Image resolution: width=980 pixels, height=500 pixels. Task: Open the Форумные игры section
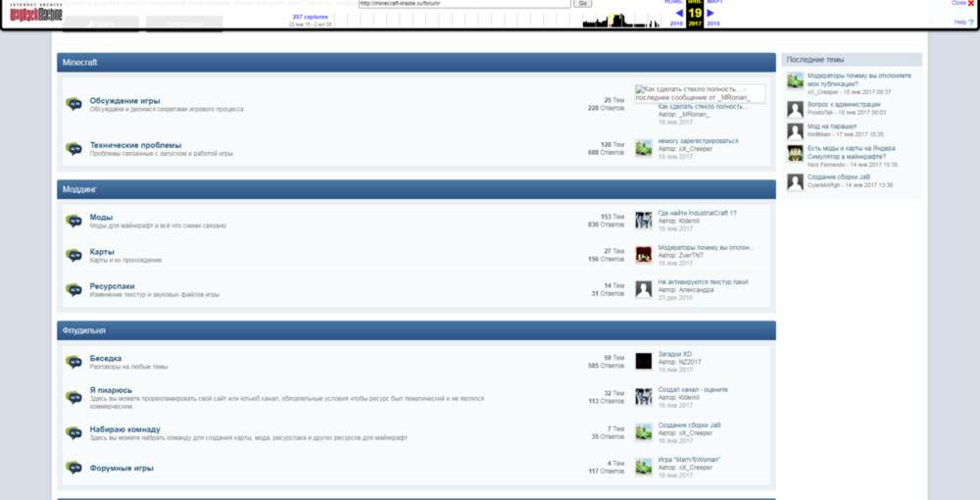(122, 468)
